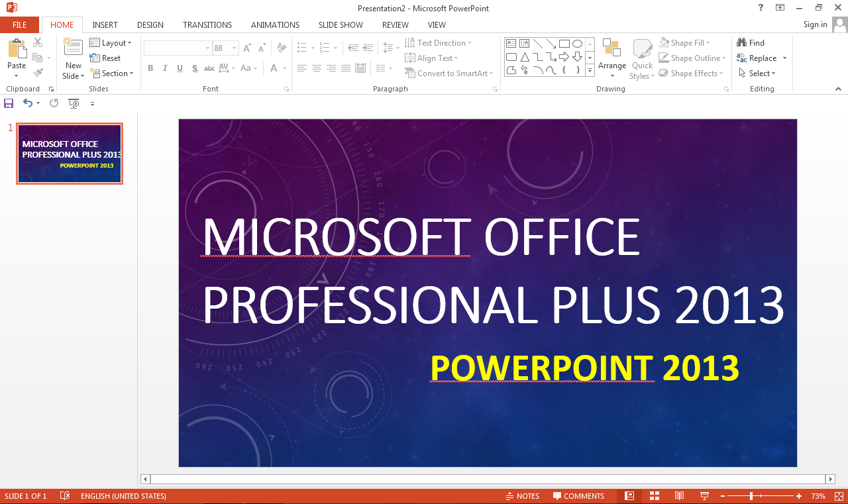Viewport: 848px width, 504px height.
Task: Click the Paste clipboard icon
Action: pyautogui.click(x=17, y=48)
